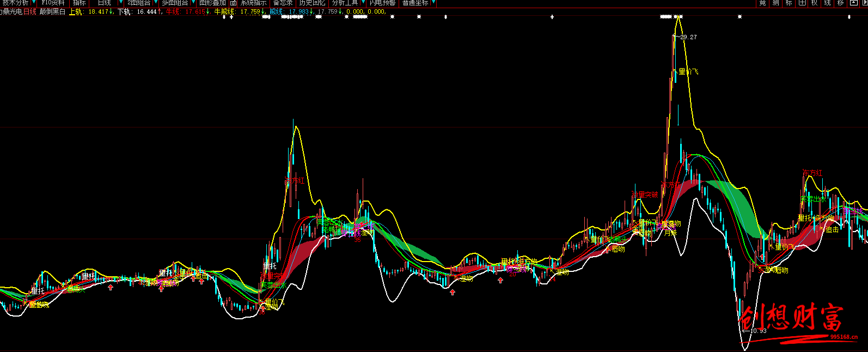Click the 牛熊线 legend label
The height and width of the screenshot is (352, 868).
point(225,11)
